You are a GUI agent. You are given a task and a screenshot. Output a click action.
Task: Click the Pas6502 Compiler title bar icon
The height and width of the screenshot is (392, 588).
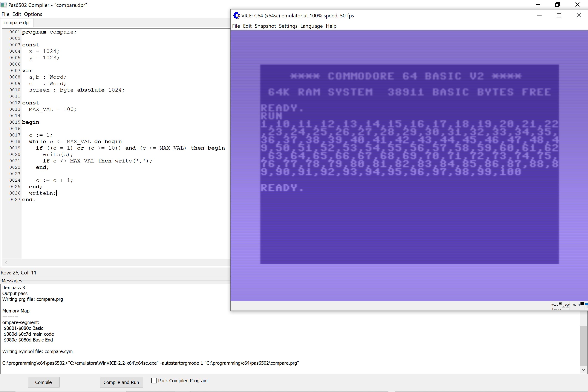[x=3, y=5]
